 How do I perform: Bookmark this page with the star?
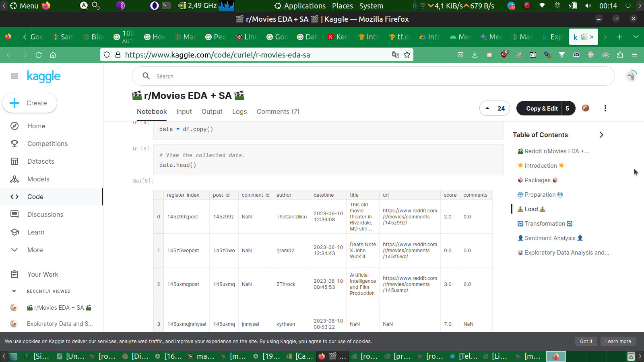[x=407, y=55]
